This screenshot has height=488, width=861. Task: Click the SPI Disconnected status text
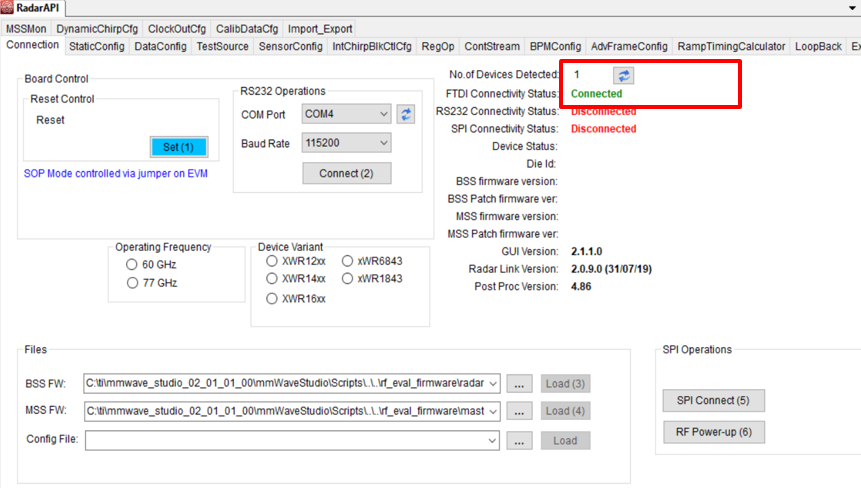603,129
